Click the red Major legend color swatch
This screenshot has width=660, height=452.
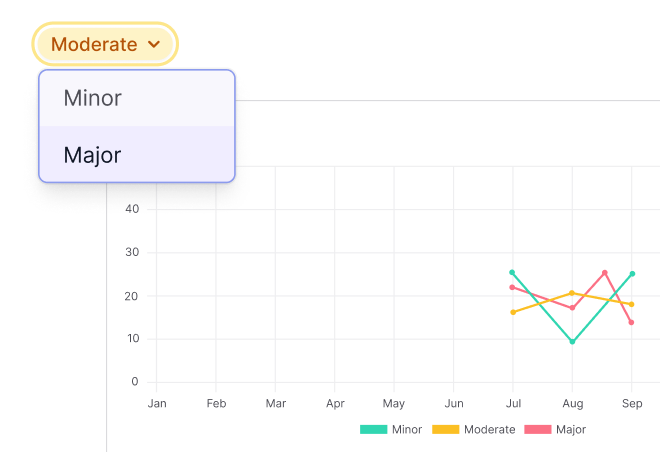pos(536,430)
